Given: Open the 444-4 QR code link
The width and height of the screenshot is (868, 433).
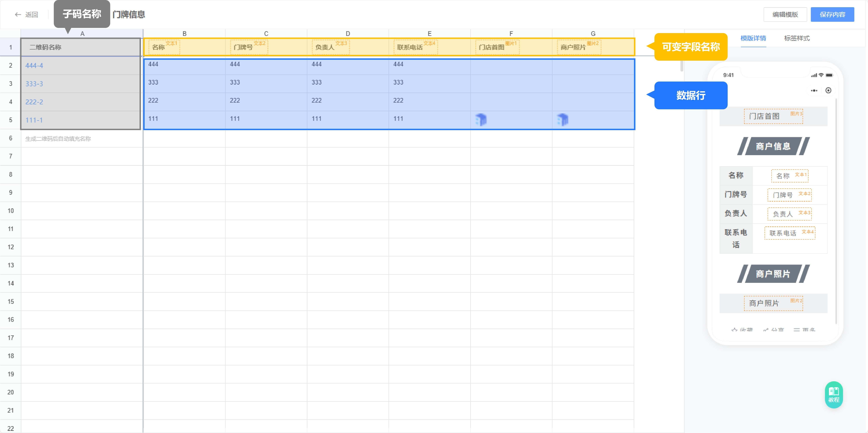Looking at the screenshot, I should (34, 65).
